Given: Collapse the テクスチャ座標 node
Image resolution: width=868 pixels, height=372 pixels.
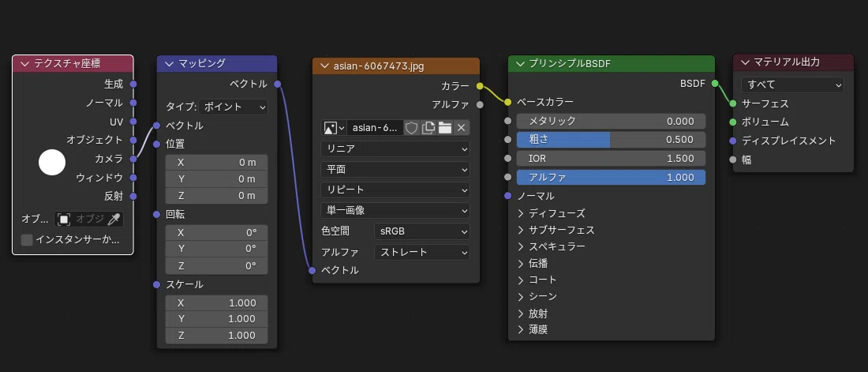Looking at the screenshot, I should 24,64.
